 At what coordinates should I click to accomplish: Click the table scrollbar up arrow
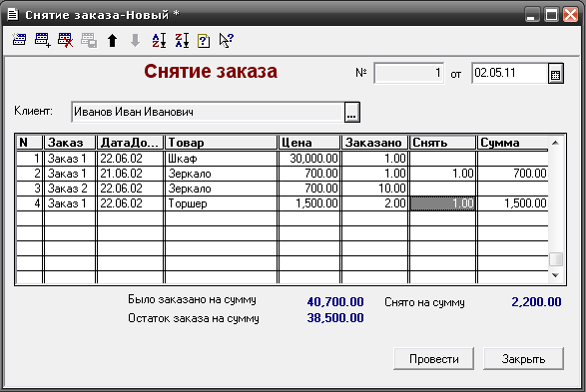[x=556, y=143]
